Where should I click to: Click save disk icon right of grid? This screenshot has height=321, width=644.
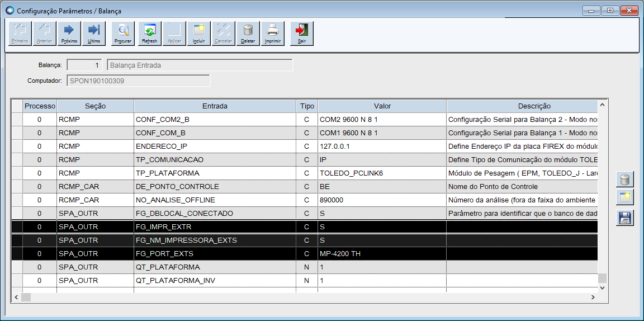coord(624,218)
